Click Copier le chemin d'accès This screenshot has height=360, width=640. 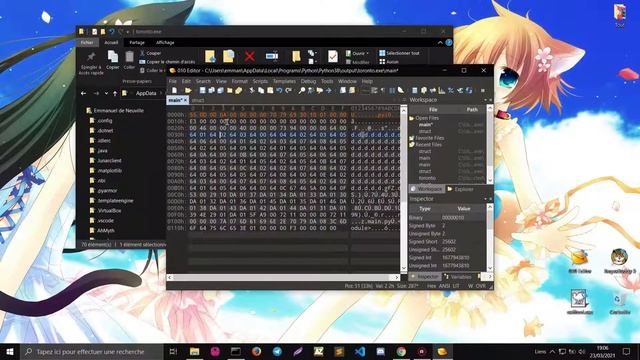point(167,62)
